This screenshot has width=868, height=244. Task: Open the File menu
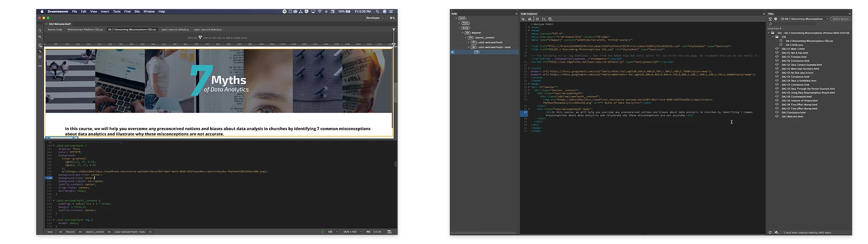coord(74,11)
